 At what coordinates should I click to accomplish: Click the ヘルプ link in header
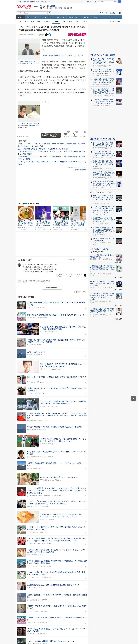click(x=94, y=2)
